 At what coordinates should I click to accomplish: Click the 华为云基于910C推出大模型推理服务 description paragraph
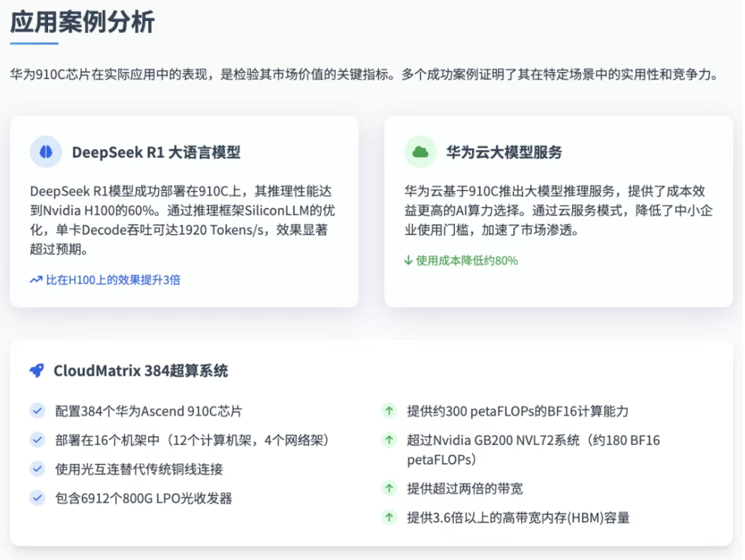pos(559,210)
